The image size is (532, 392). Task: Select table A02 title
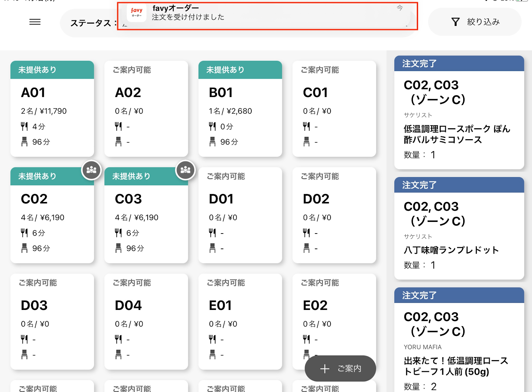tap(128, 92)
